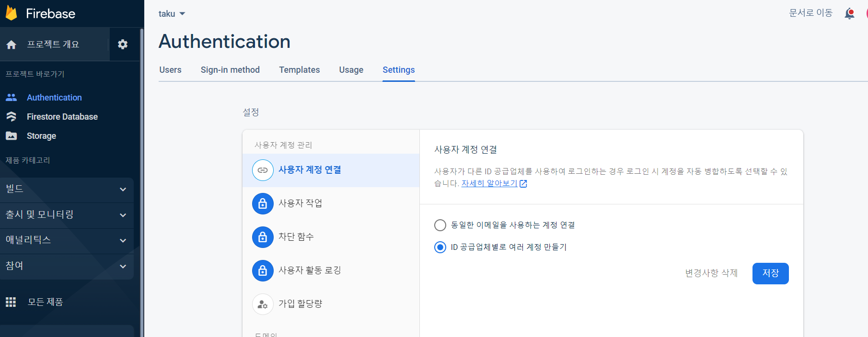Click 변경사항 삭제 discard button
868x337 pixels.
[x=711, y=273]
